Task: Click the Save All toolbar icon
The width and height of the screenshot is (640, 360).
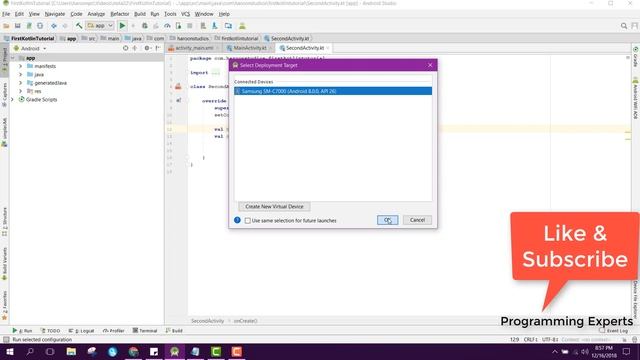Action: [x=18, y=26]
